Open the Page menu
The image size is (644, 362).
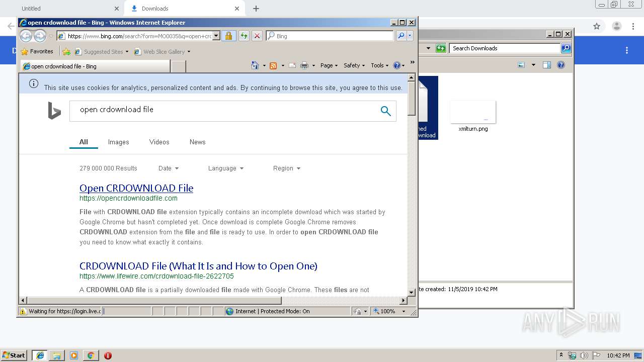pos(329,65)
